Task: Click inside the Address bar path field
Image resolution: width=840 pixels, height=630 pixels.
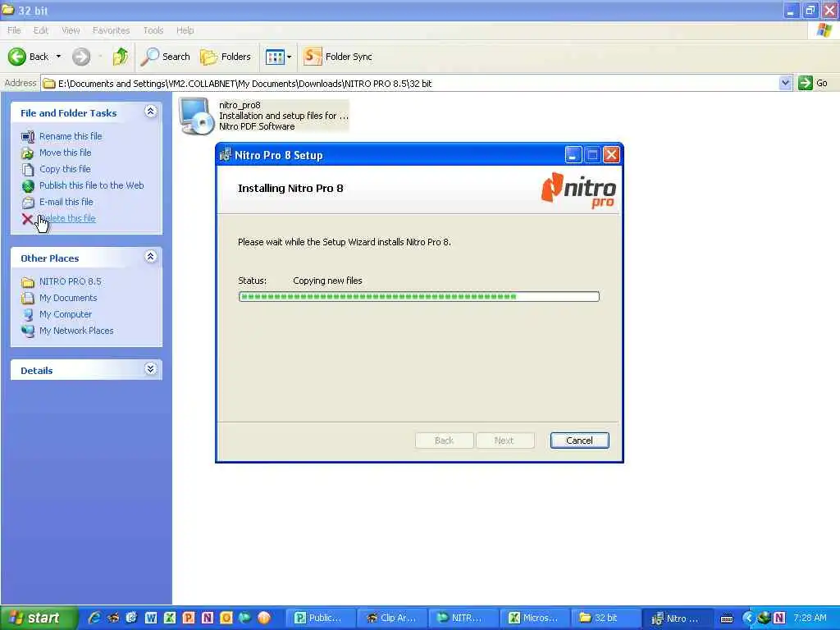Action: coord(410,84)
